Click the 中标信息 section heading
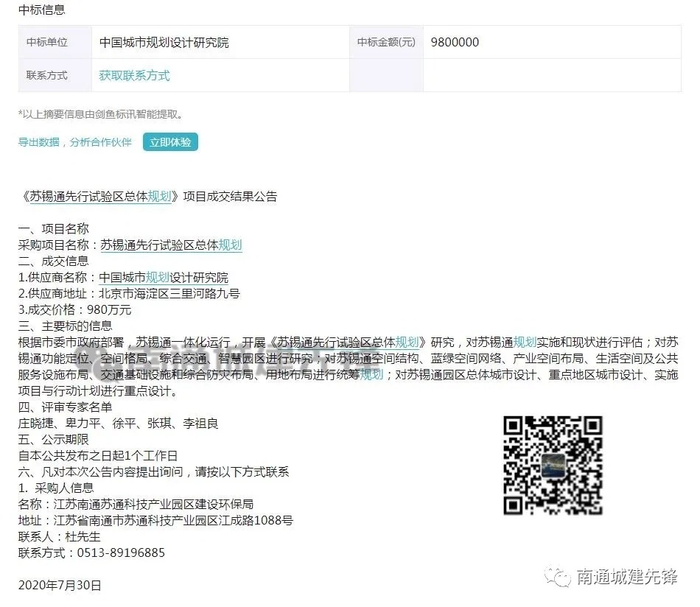The width and height of the screenshot is (700, 607). tap(41, 10)
